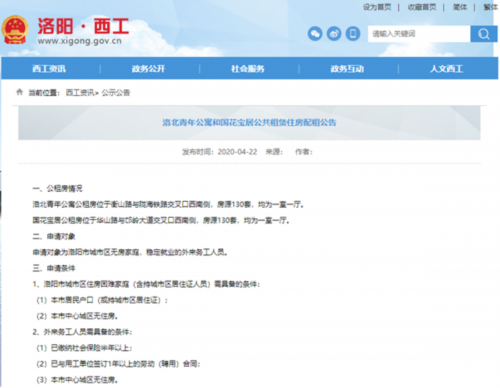Screen dimensions: 500x388
Task: Open the 社会服务 navigation menu
Action: click(248, 69)
